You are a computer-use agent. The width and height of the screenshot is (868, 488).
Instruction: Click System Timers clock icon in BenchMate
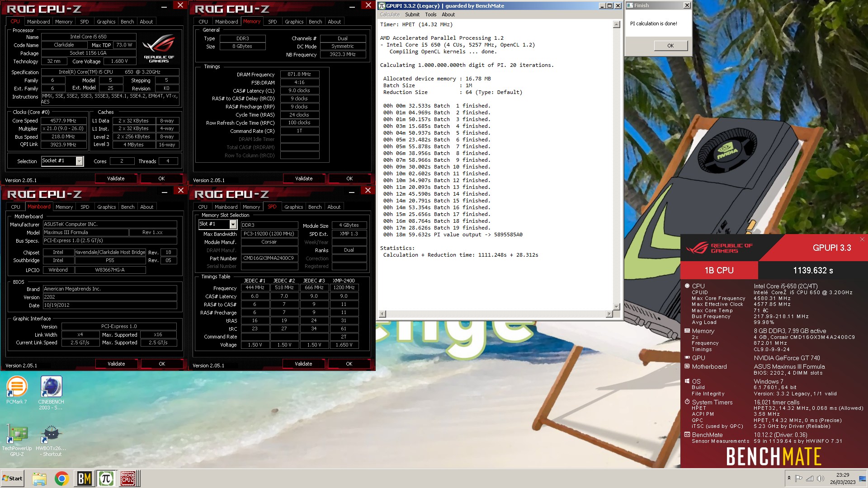[x=687, y=402]
